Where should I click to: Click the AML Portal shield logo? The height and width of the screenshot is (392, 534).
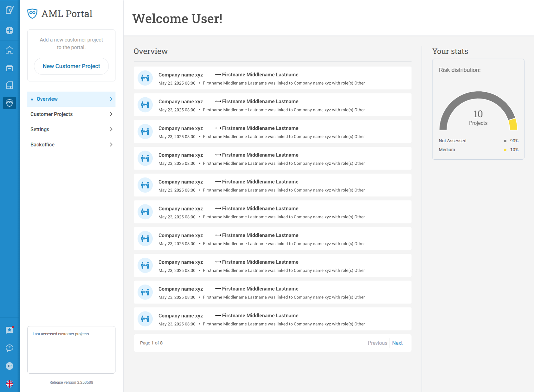click(32, 14)
